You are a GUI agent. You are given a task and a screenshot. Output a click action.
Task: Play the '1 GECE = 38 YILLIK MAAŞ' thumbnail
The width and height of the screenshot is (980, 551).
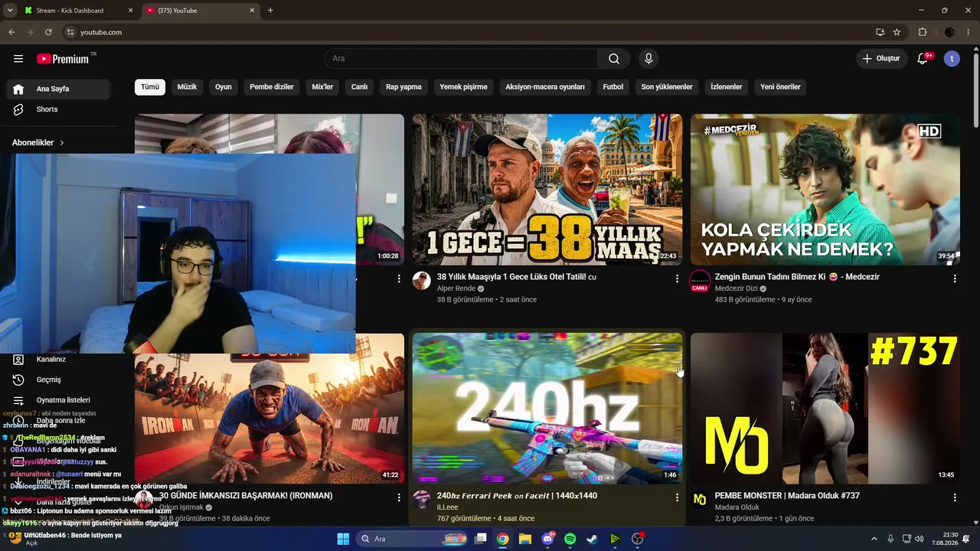pyautogui.click(x=547, y=190)
